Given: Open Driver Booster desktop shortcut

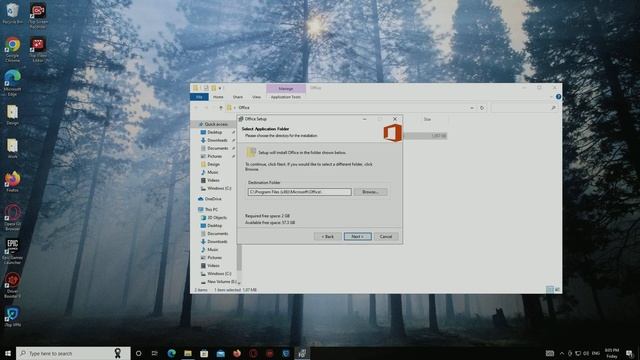Looking at the screenshot, I should click(12, 285).
